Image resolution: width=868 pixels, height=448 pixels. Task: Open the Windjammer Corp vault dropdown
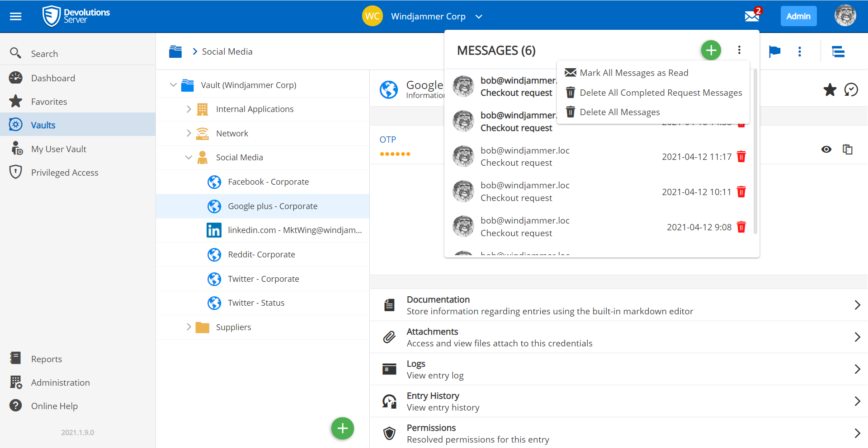tap(479, 17)
